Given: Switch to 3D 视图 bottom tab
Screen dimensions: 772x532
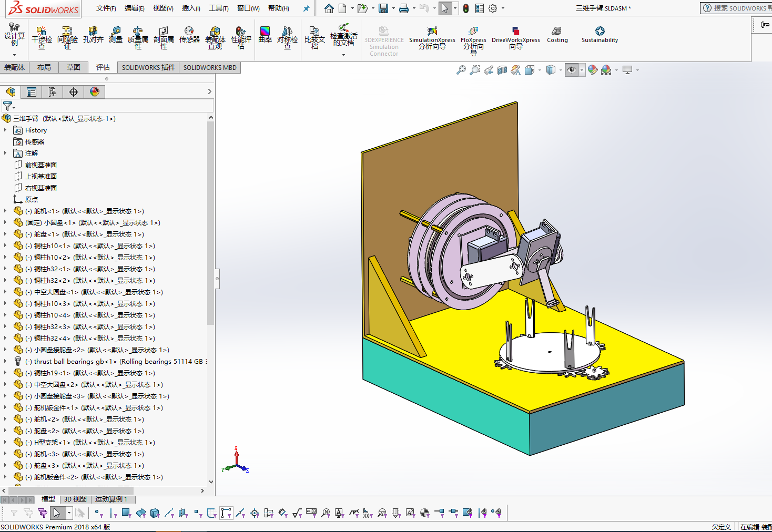Looking at the screenshot, I should pos(75,499).
